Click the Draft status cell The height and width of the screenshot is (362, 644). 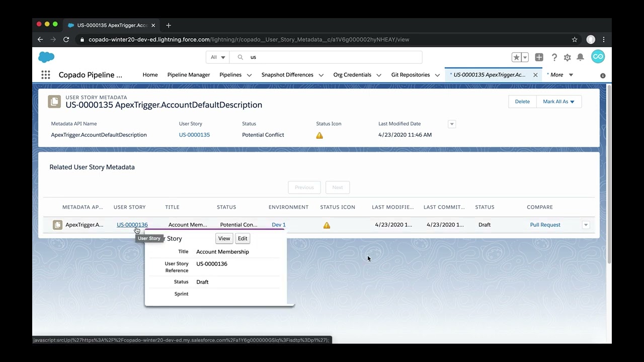[x=485, y=225]
